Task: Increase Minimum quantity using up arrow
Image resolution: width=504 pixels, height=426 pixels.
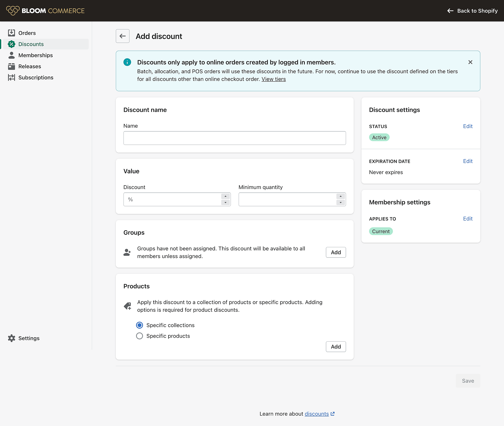Action: [x=340, y=196]
